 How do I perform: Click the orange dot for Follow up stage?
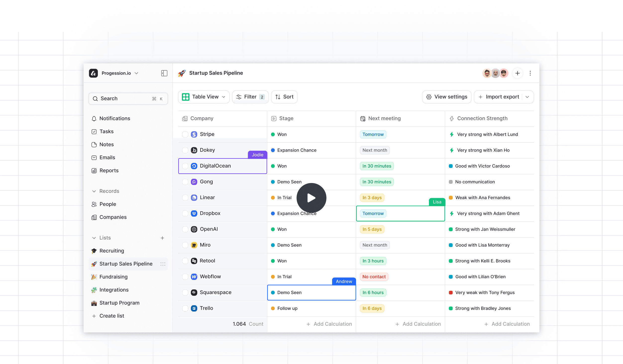(273, 308)
